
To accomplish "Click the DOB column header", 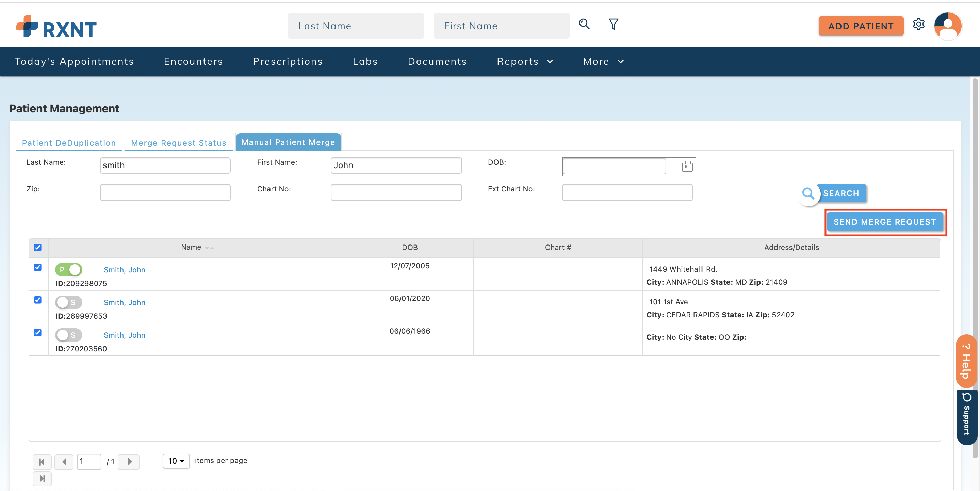I will [x=409, y=248].
